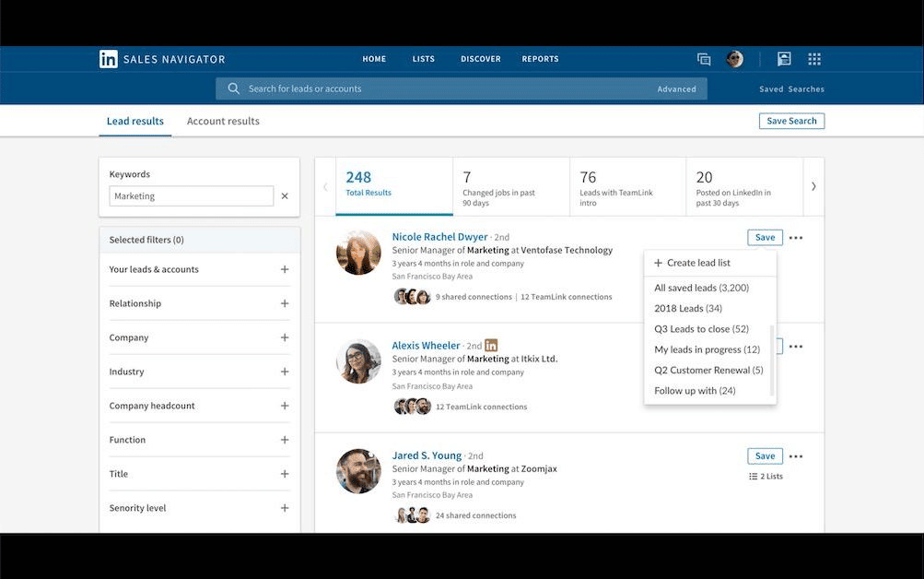This screenshot has width=924, height=579.
Task: Click the LinkedIn logo icon
Action: pos(109,59)
